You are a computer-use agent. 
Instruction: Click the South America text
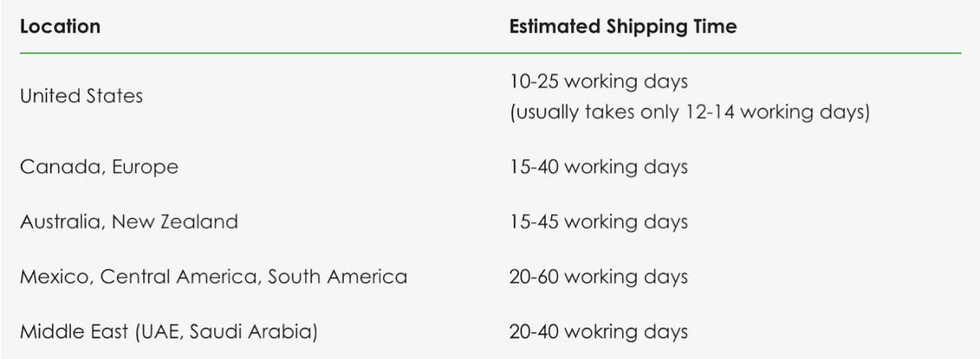coord(337,277)
